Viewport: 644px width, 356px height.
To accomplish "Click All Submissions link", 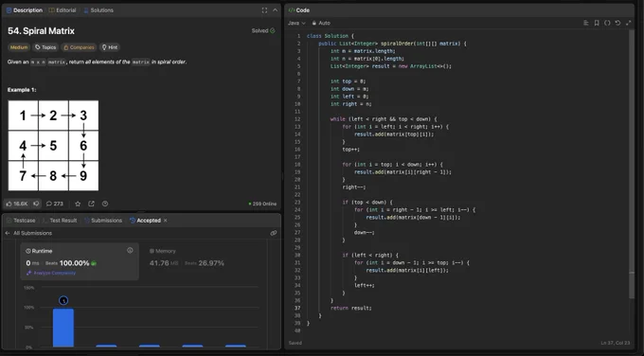I will [x=32, y=233].
